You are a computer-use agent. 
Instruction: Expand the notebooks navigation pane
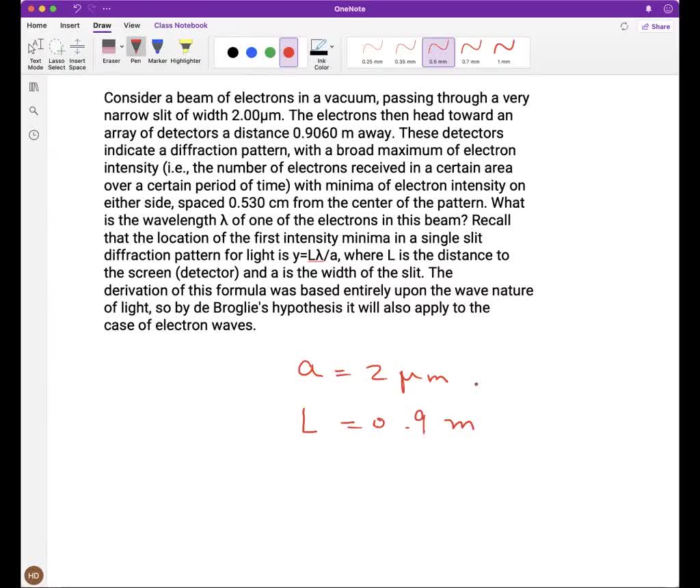[33, 86]
